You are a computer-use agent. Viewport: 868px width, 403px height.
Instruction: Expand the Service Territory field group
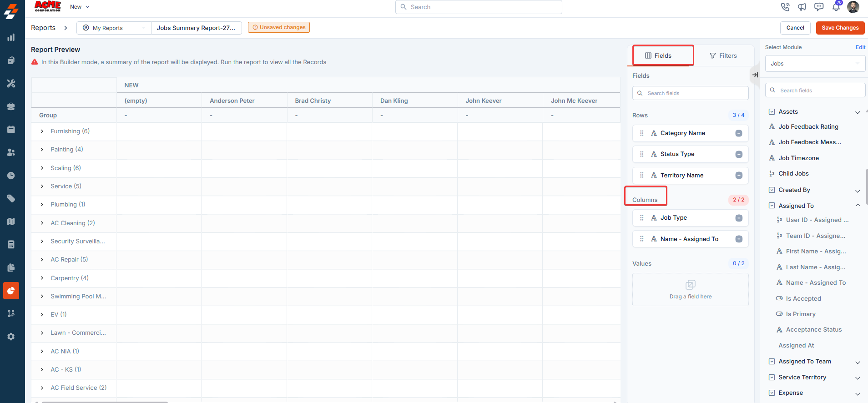(858, 378)
